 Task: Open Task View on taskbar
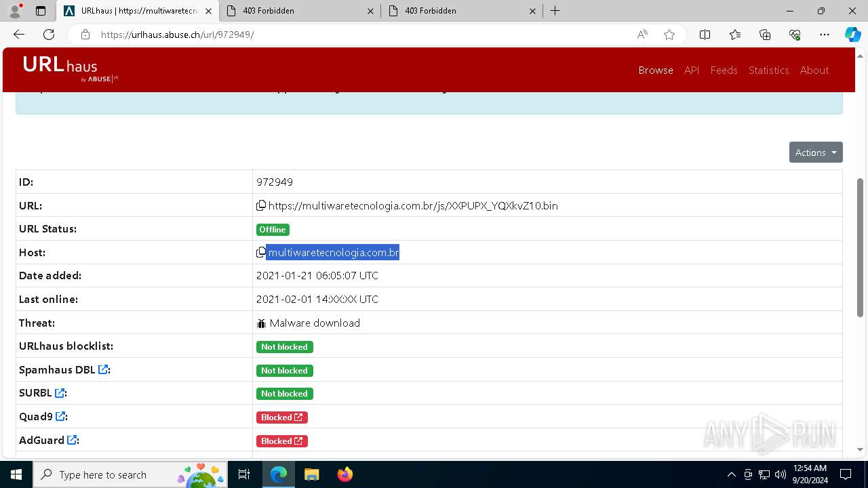click(244, 474)
